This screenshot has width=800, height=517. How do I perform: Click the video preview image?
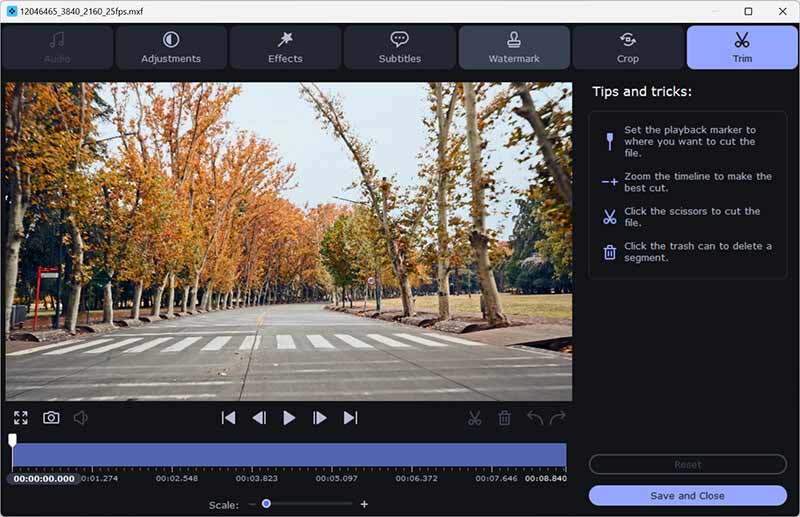pyautogui.click(x=289, y=241)
